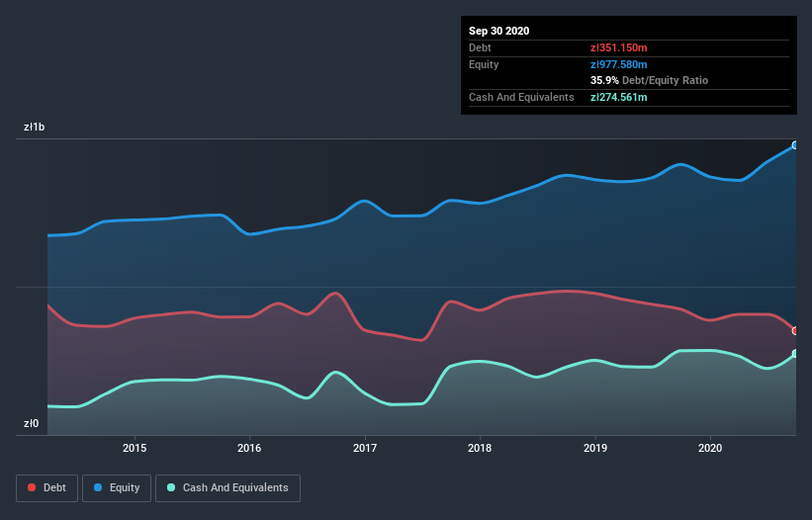Toggle the Debt series legend button
Image resolution: width=812 pixels, height=520 pixels.
47,488
